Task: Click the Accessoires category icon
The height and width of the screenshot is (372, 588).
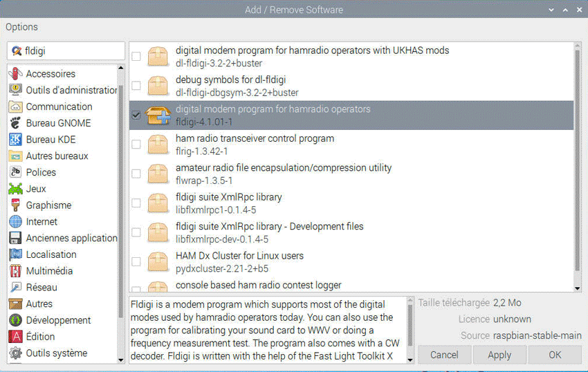Action: point(15,74)
